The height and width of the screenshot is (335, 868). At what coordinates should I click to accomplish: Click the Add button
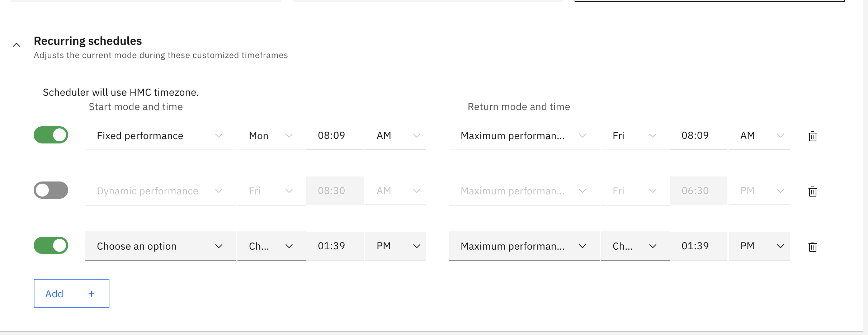(x=54, y=293)
